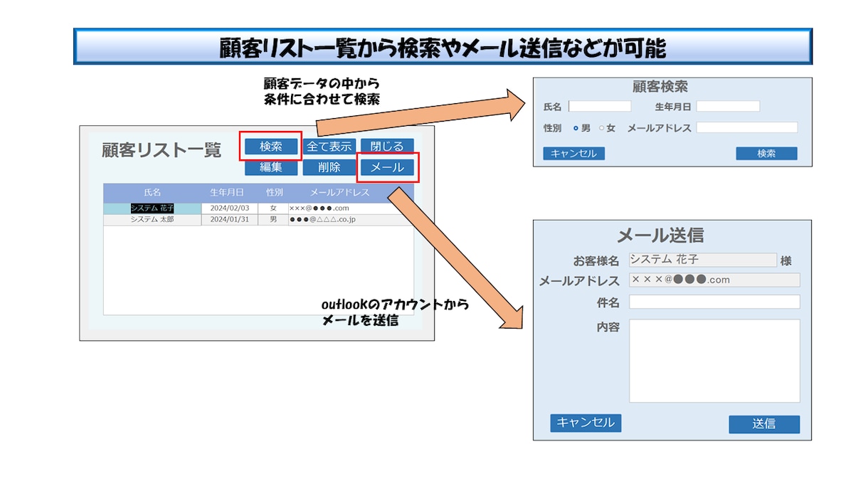The height and width of the screenshot is (488, 868).
Task: Click the 送信 button
Action: point(764,424)
